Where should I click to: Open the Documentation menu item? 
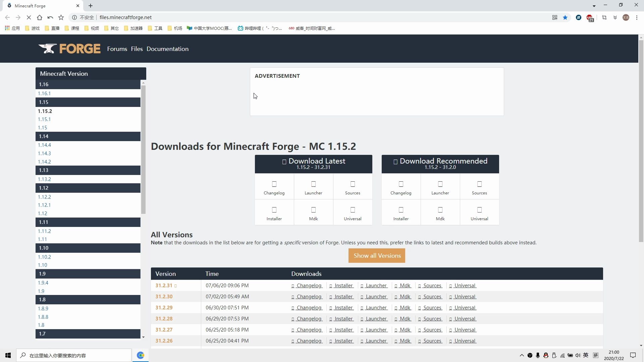(167, 49)
